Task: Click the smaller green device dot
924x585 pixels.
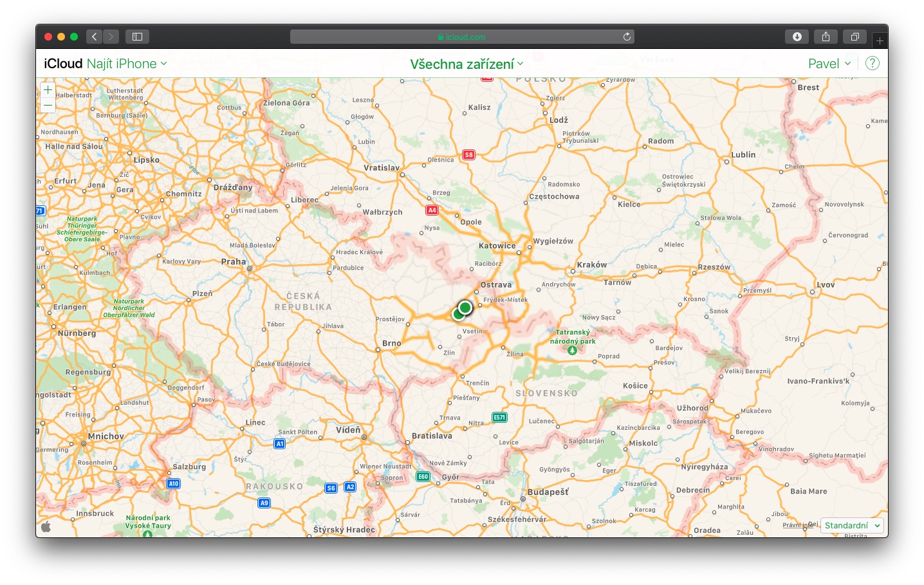Action: 457,314
